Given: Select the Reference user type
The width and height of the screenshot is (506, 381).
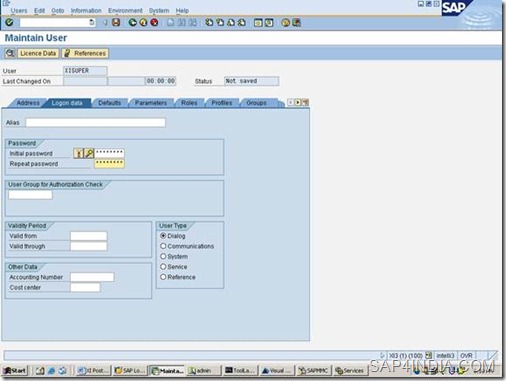Looking at the screenshot, I should [x=163, y=277].
